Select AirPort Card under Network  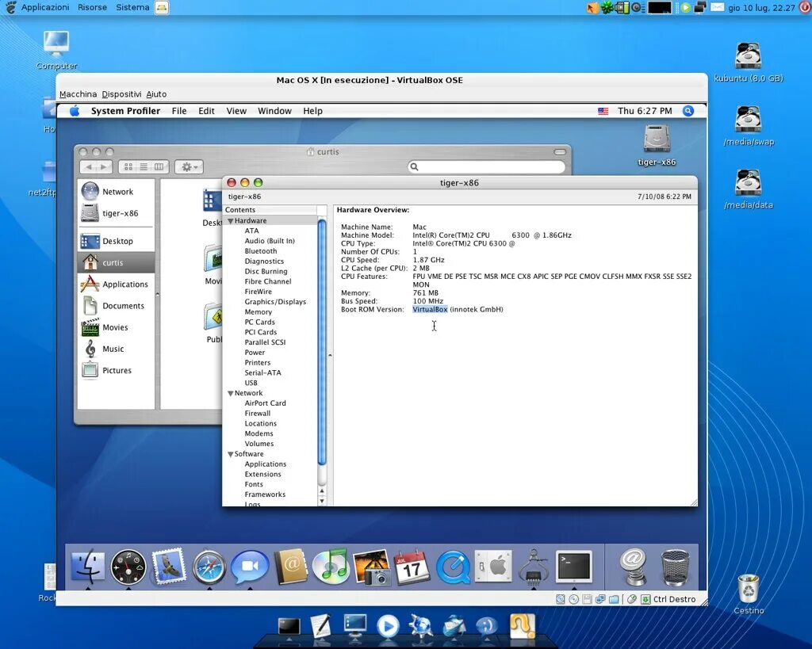click(265, 403)
